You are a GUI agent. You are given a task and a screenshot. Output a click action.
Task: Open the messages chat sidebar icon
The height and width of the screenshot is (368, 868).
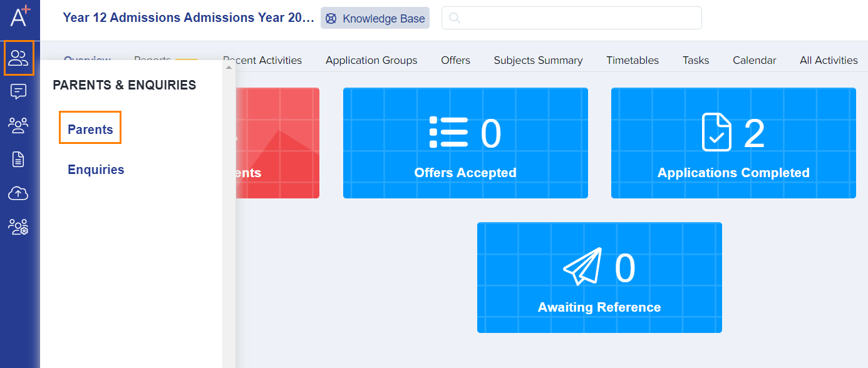19,91
